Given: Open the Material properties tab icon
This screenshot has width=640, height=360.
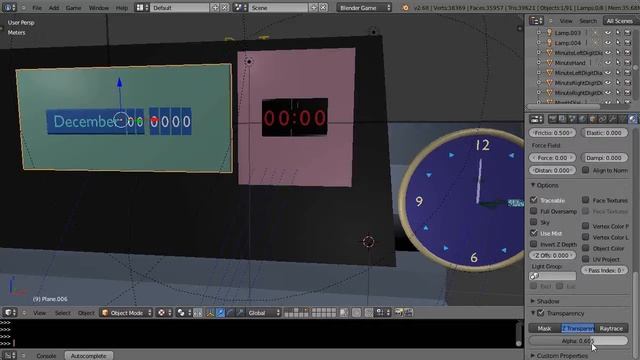Looking at the screenshot, I should (632, 119).
